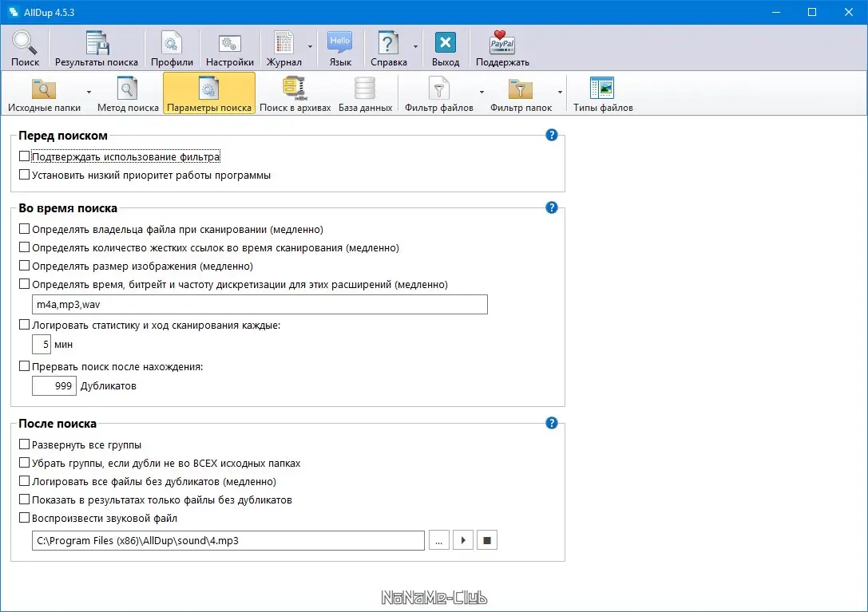
Task: Minimize the AllDup window
Action: click(776, 12)
